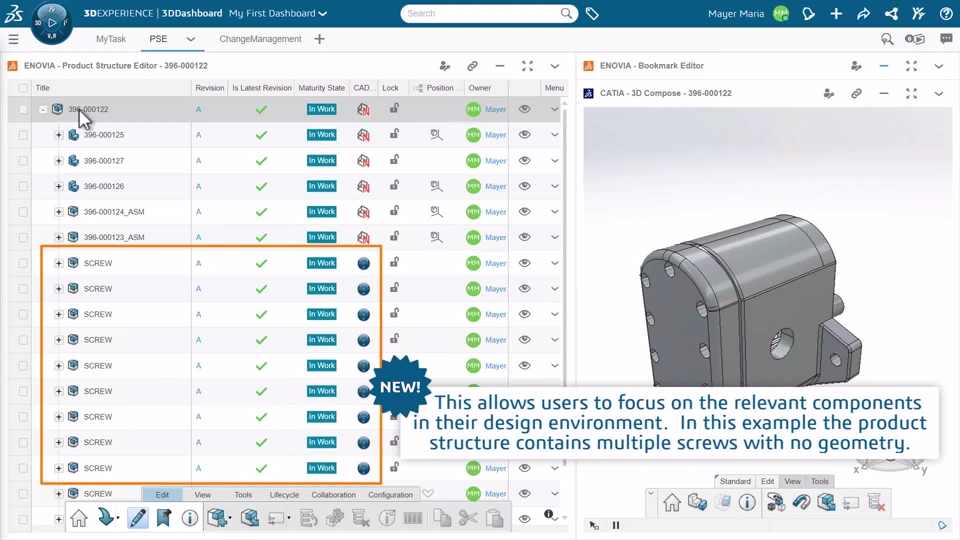Check the select-all box in table header
960x540 pixels.
(x=23, y=88)
